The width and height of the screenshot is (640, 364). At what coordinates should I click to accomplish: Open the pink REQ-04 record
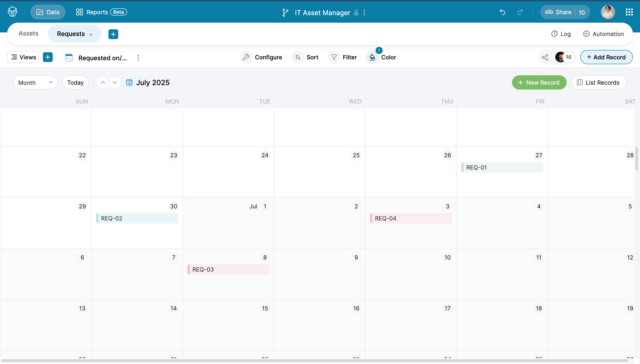point(411,218)
